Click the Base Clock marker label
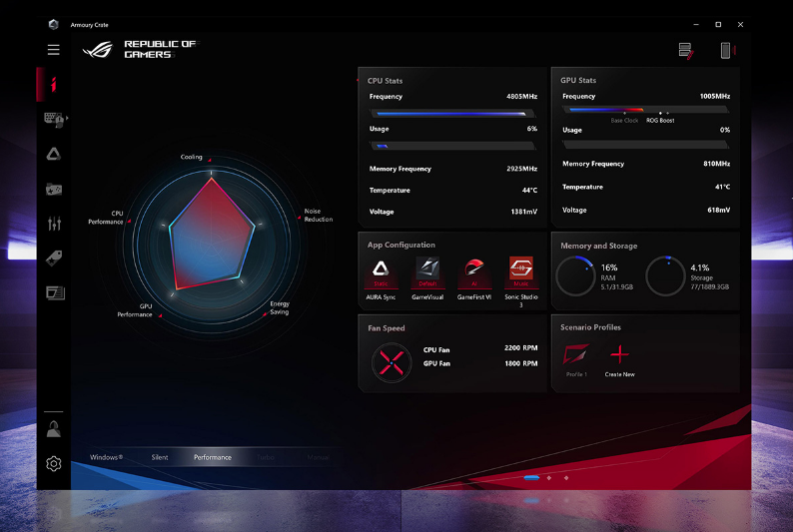The image size is (793, 532). coord(624,121)
